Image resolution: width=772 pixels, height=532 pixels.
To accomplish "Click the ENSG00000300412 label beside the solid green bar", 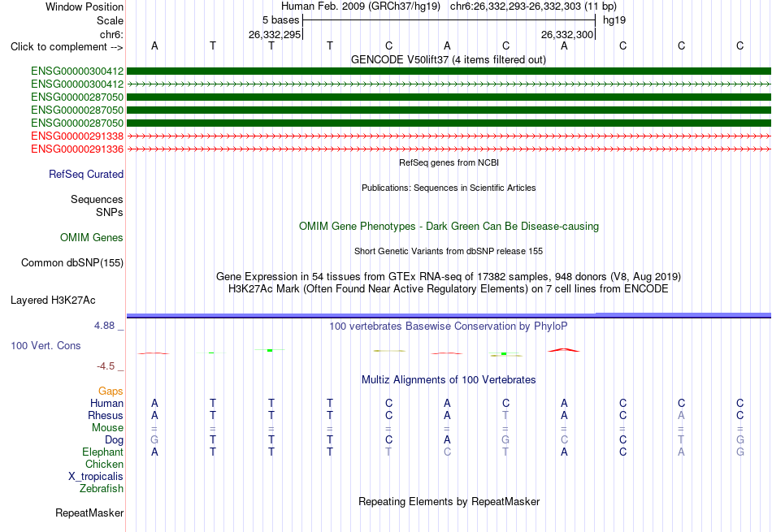I will click(77, 71).
